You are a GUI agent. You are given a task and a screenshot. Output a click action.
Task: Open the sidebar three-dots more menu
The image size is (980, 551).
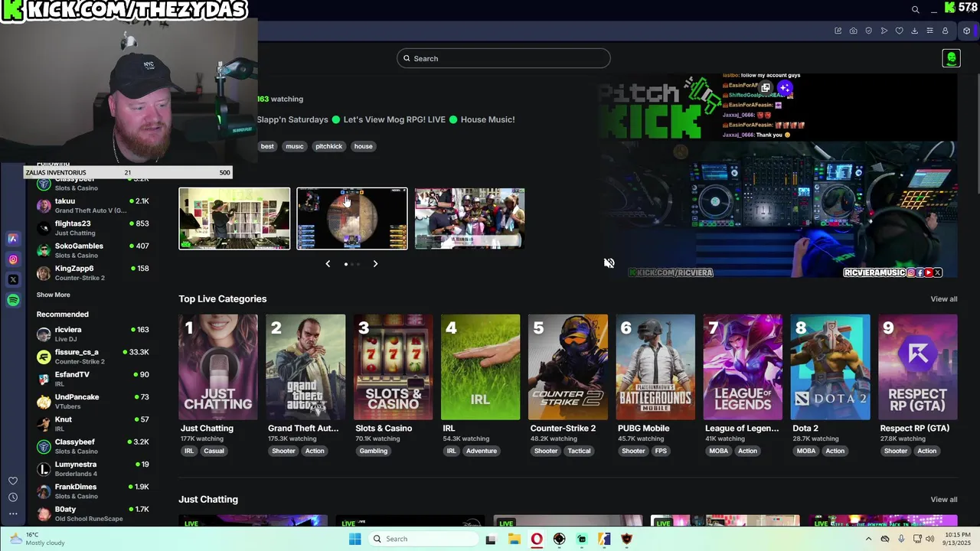(x=13, y=514)
